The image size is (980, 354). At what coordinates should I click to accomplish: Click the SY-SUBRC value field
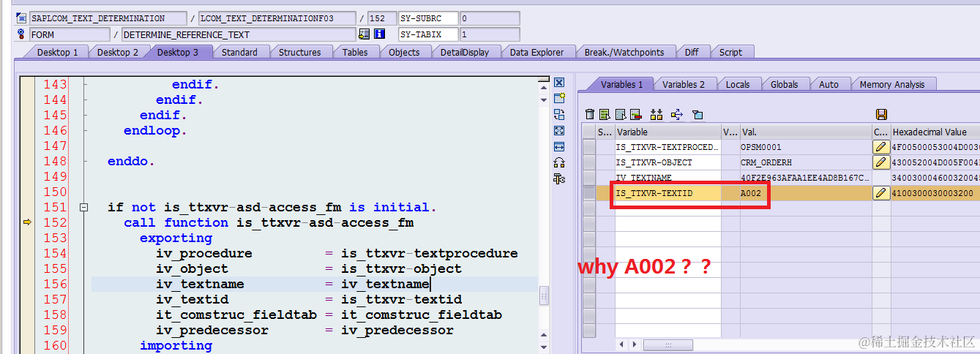click(490, 18)
